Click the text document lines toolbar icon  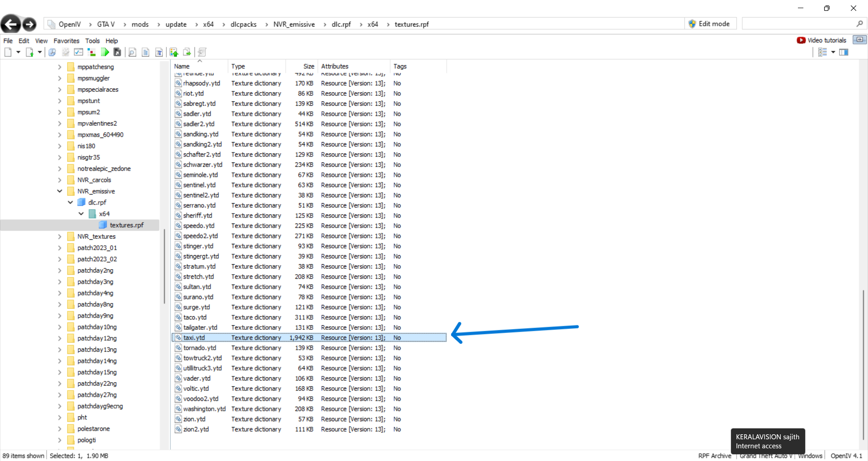pyautogui.click(x=146, y=52)
